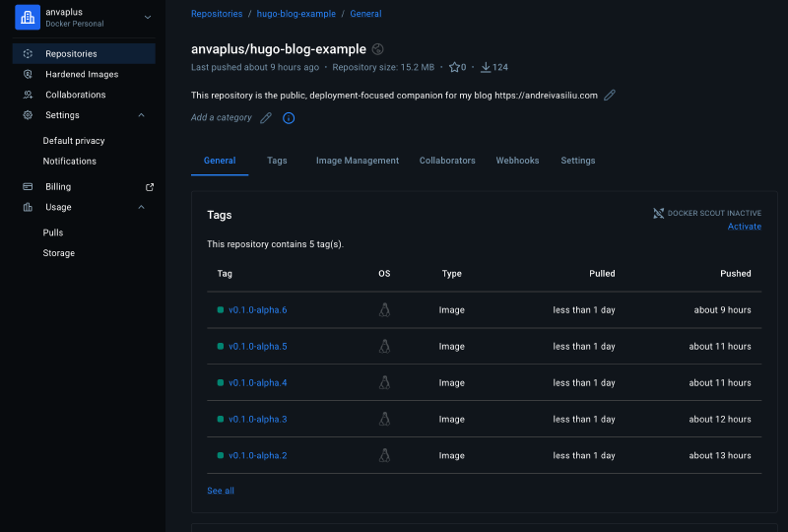Click the Linux penguin icon for v0.1.0-alpha.2

pyautogui.click(x=384, y=455)
